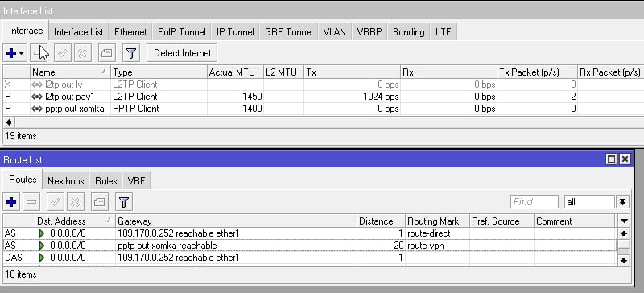
Task: Click the filter funnel icon in Interface List
Action: point(131,53)
